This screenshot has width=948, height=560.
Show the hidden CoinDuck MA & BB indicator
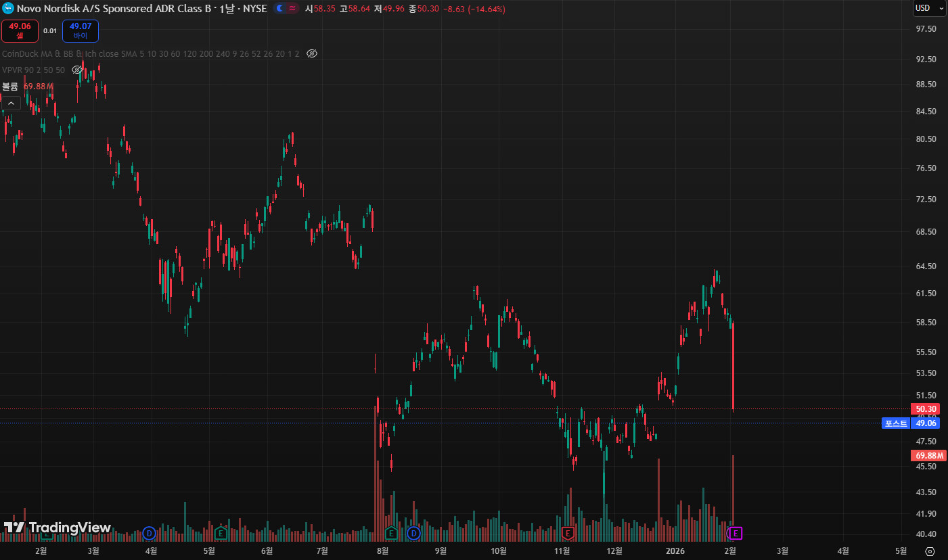tap(312, 53)
